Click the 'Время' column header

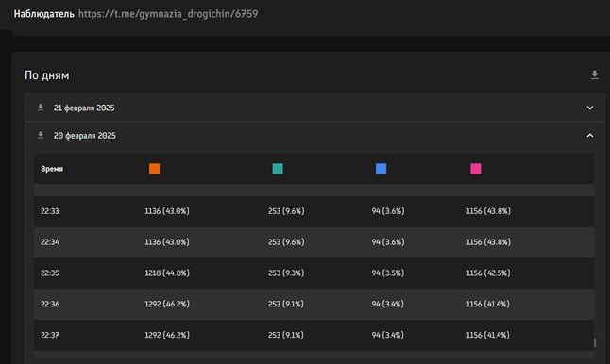click(x=52, y=169)
